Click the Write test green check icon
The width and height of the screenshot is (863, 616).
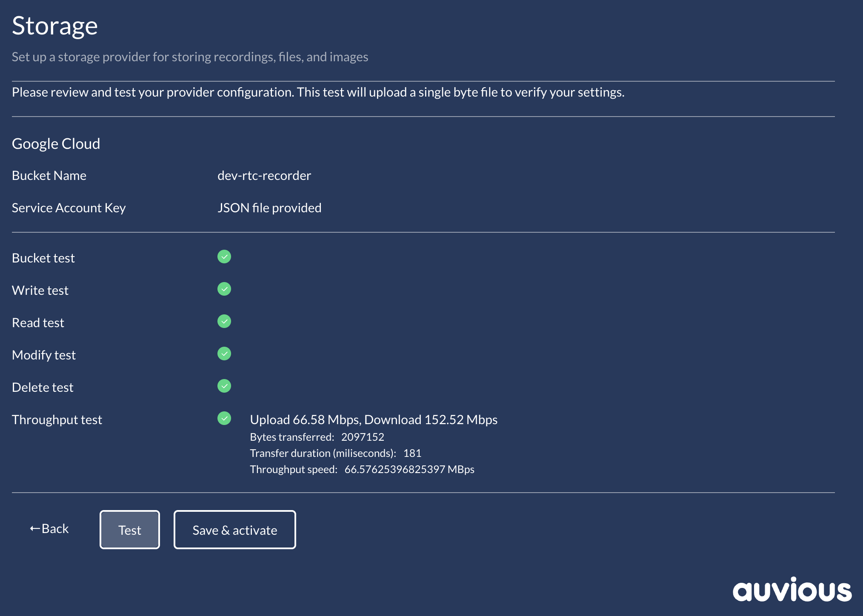[x=224, y=289]
